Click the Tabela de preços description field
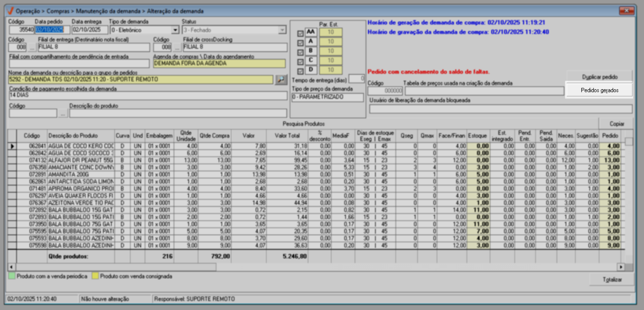The width and height of the screenshot is (644, 310). 484,91
